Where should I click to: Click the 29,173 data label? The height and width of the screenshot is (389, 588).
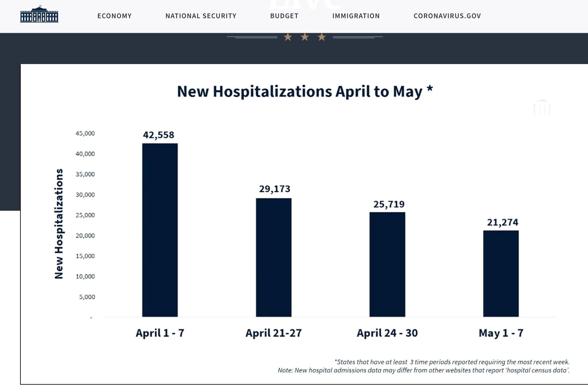click(x=275, y=189)
